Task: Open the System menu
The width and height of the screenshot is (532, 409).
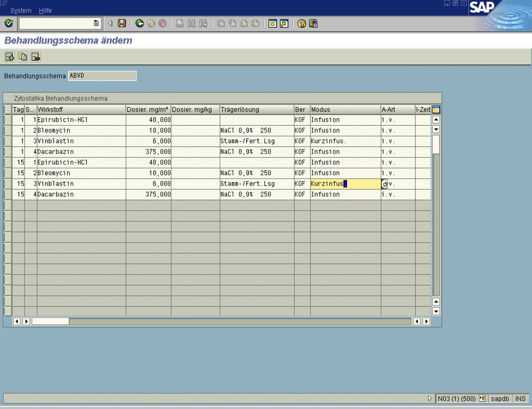Action: [20, 11]
